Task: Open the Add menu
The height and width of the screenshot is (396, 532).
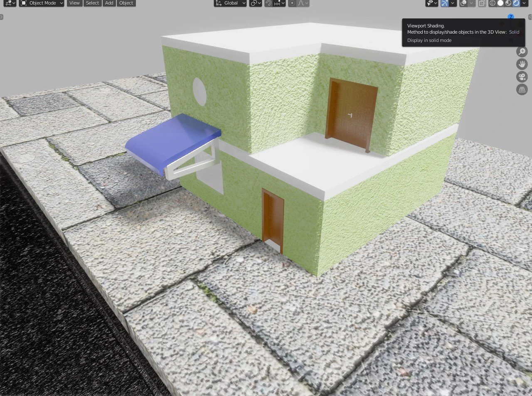Action: 109,3
